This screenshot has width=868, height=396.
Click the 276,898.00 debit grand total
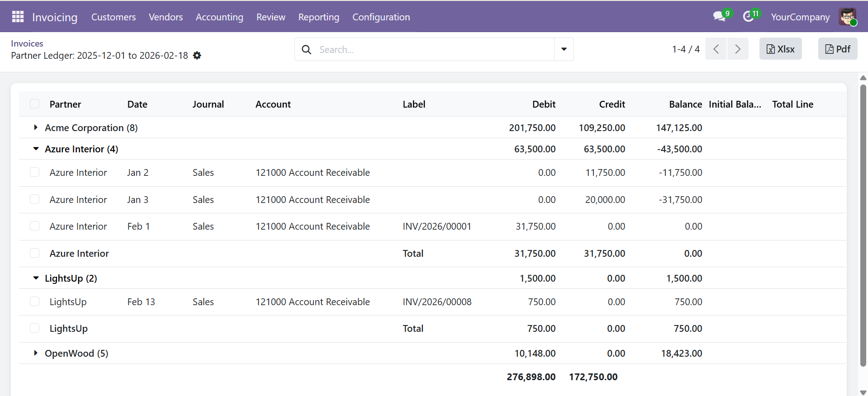click(x=531, y=377)
